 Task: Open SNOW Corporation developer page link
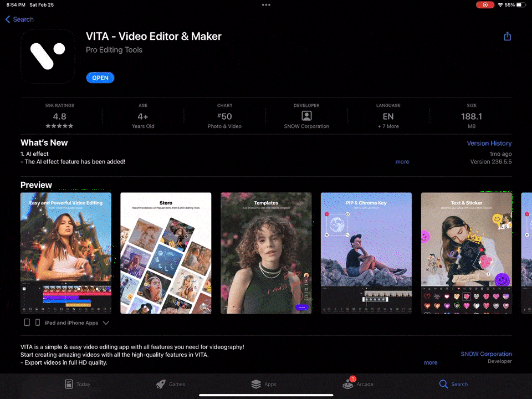[x=486, y=354]
